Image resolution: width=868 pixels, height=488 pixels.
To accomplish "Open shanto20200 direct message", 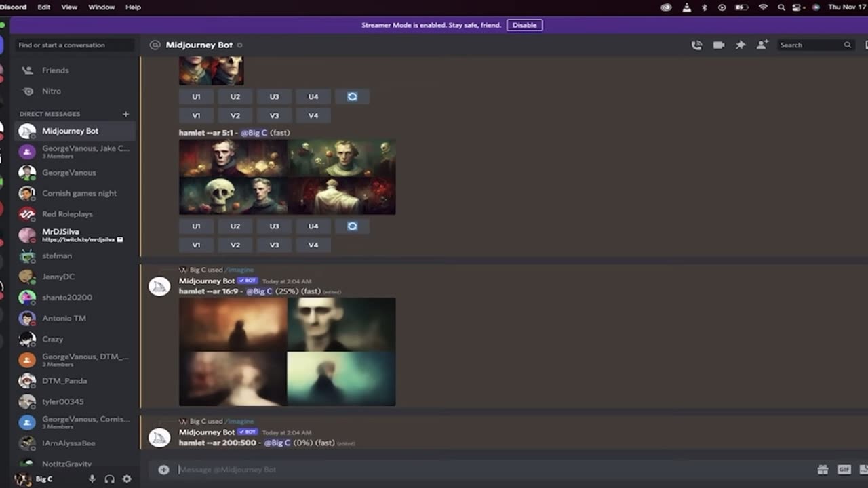I will coord(75,298).
